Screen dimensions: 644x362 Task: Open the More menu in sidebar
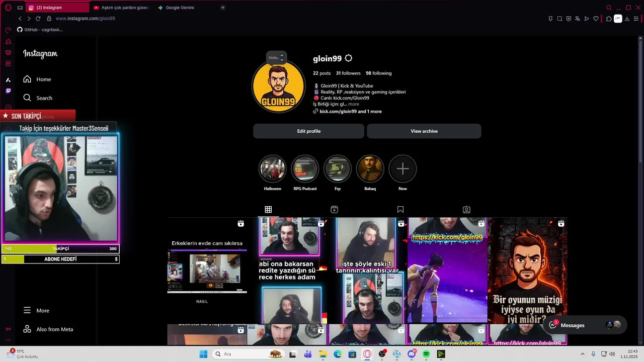(36, 311)
